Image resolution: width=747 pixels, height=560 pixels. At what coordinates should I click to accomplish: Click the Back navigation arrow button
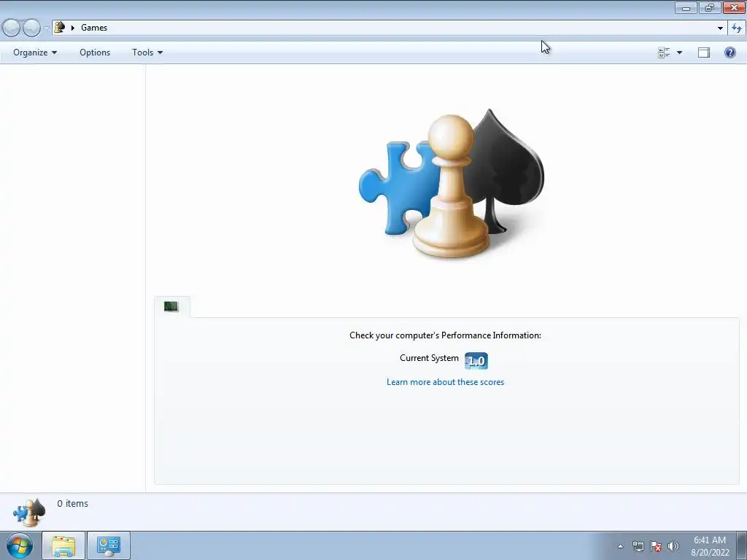point(11,28)
